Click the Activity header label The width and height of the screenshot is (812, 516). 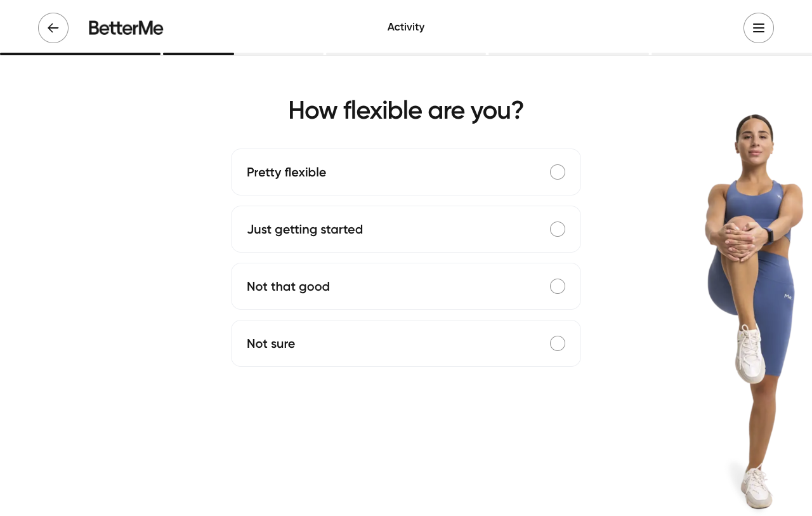(406, 27)
